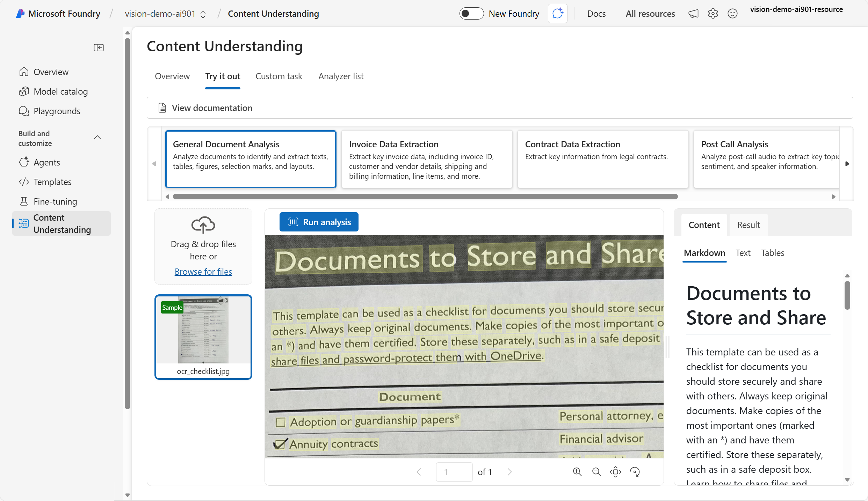Open feedback smiley face icon
The height and width of the screenshot is (501, 868).
click(732, 14)
